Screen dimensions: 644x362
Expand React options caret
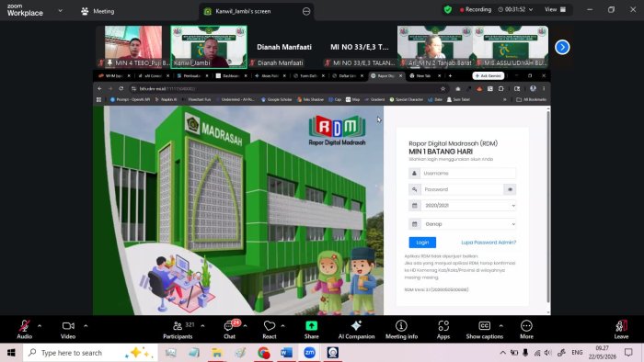[283, 326]
